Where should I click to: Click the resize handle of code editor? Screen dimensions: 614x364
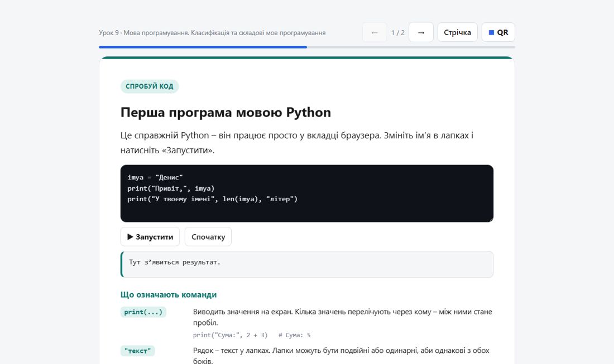click(491, 219)
